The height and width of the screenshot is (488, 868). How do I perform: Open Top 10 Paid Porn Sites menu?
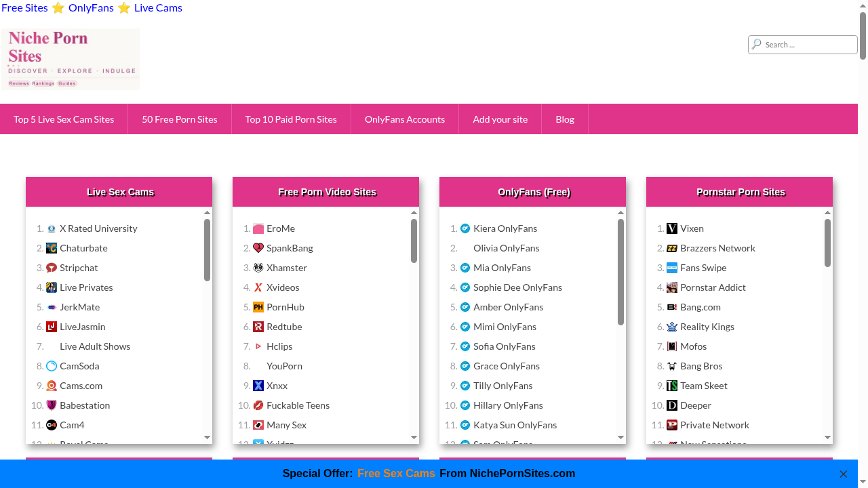pos(291,119)
